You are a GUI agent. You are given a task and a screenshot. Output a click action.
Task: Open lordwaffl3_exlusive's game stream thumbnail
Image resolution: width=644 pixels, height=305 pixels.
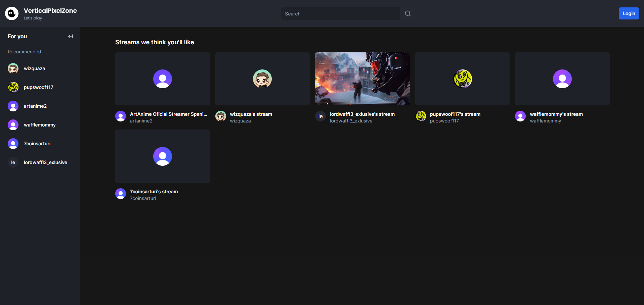pyautogui.click(x=362, y=79)
